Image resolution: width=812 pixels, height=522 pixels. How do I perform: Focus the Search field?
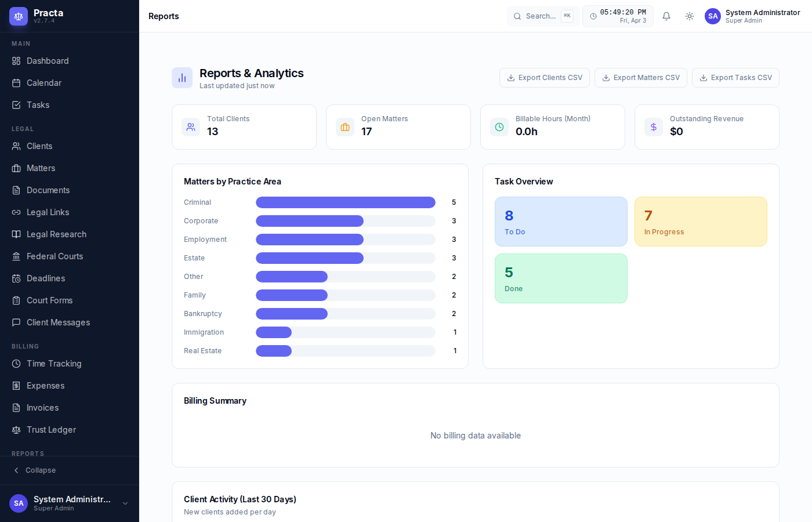coord(543,16)
